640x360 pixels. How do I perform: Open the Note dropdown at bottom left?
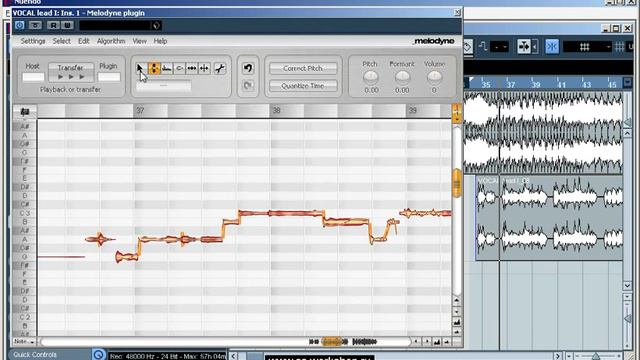[x=24, y=341]
